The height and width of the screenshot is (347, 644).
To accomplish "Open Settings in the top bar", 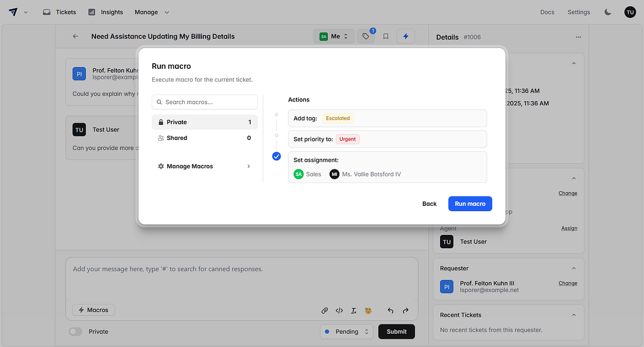I will click(579, 12).
